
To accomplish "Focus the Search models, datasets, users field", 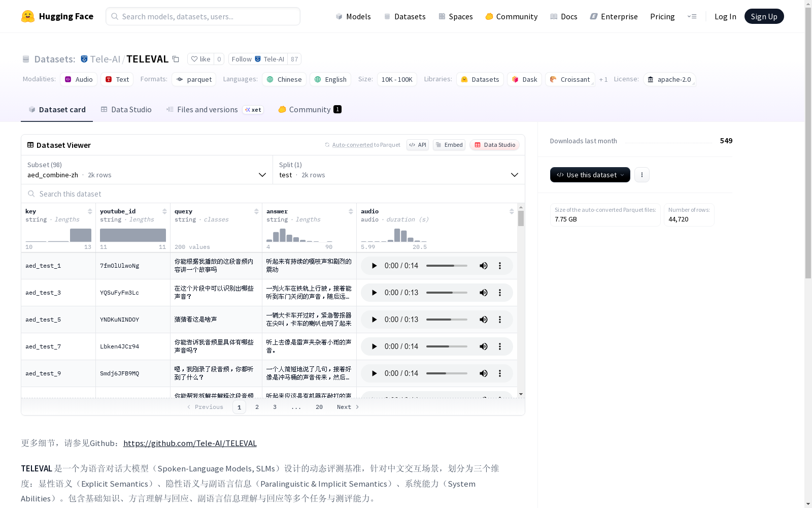I will click(203, 16).
